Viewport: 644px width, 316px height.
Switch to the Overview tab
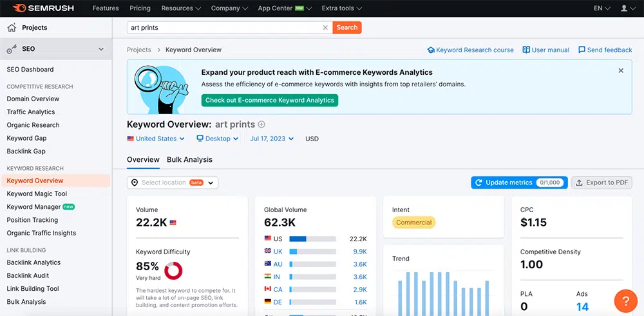(x=143, y=160)
